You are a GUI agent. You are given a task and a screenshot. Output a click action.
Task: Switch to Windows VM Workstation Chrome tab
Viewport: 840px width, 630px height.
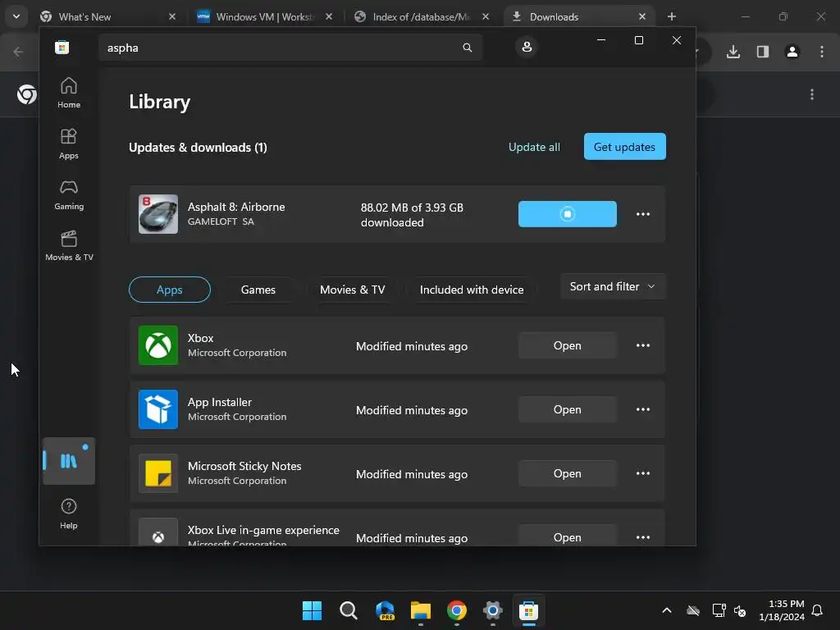point(264,17)
